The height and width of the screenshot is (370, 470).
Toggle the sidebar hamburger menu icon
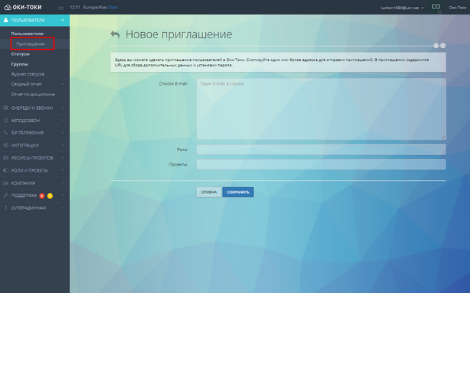(61, 8)
